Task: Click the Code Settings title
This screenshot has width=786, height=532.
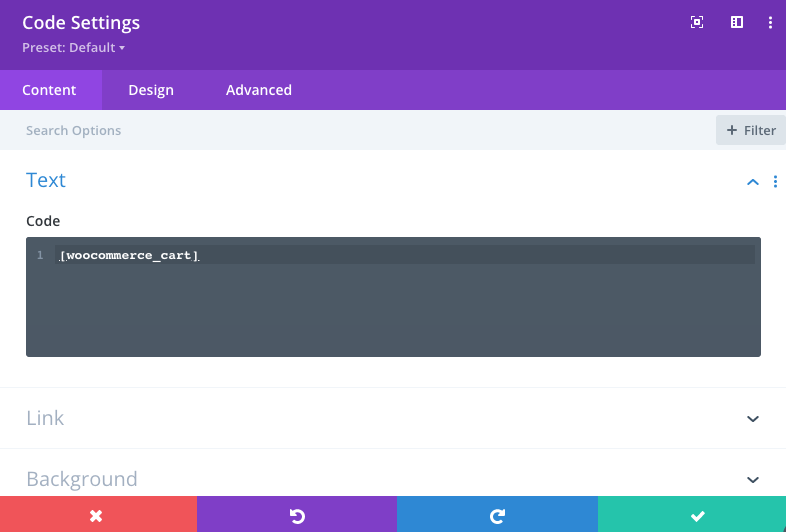Action: [x=81, y=23]
